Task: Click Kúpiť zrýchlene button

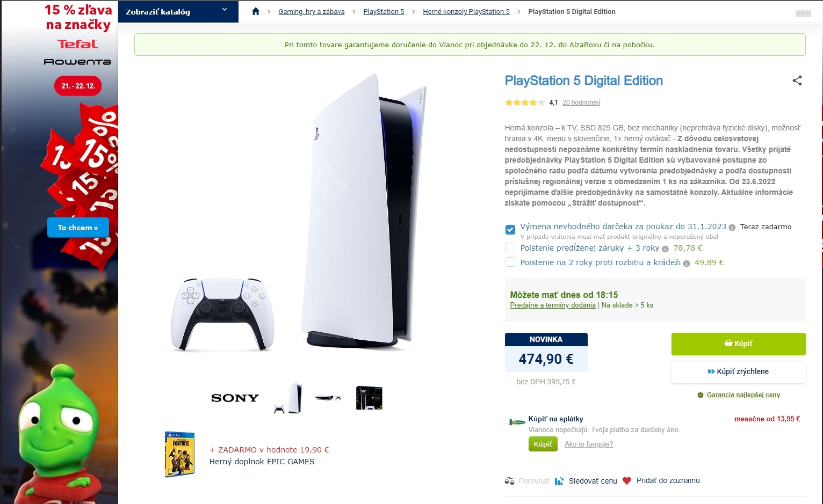Action: coord(738,371)
